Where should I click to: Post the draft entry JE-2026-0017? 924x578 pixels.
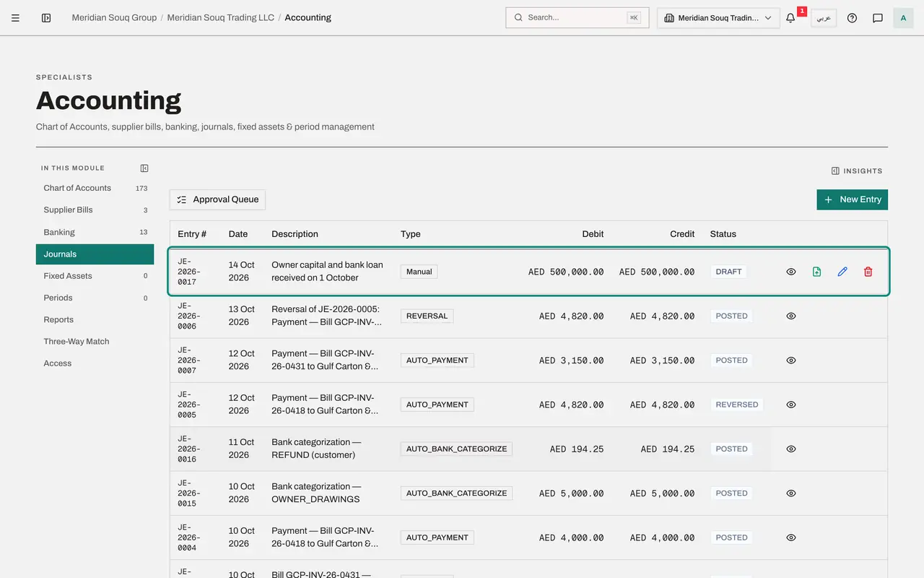click(816, 272)
